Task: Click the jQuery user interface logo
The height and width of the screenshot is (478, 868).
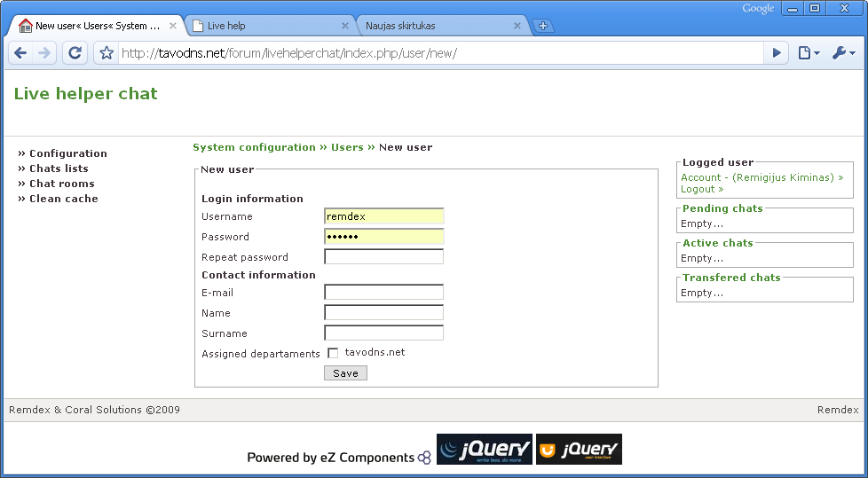Action: coord(579,449)
